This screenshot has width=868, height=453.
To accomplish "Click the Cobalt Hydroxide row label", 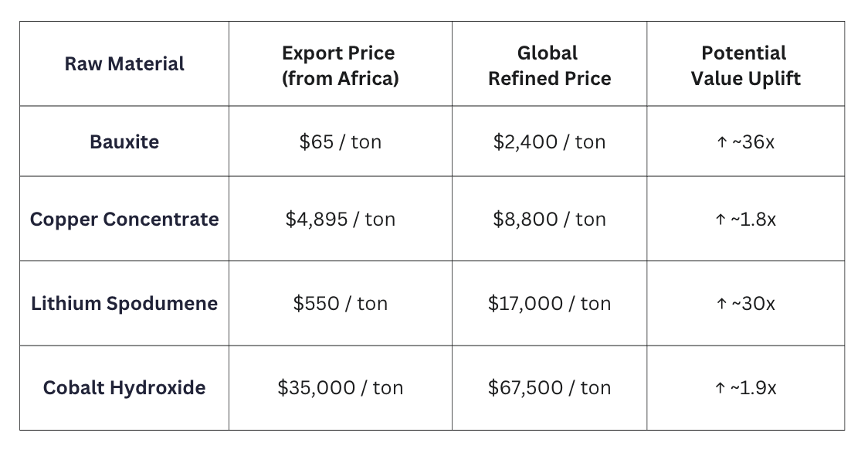I will (124, 387).
